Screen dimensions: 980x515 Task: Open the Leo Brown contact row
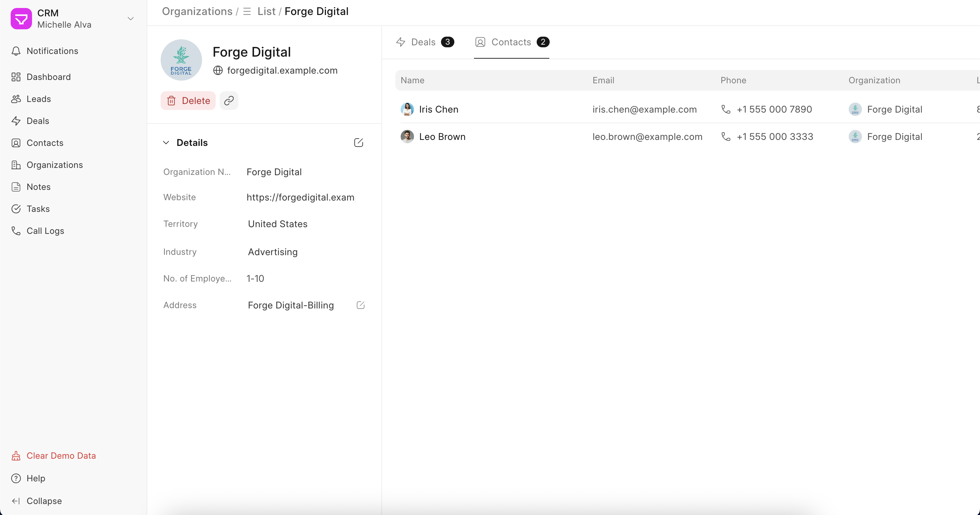[442, 137]
